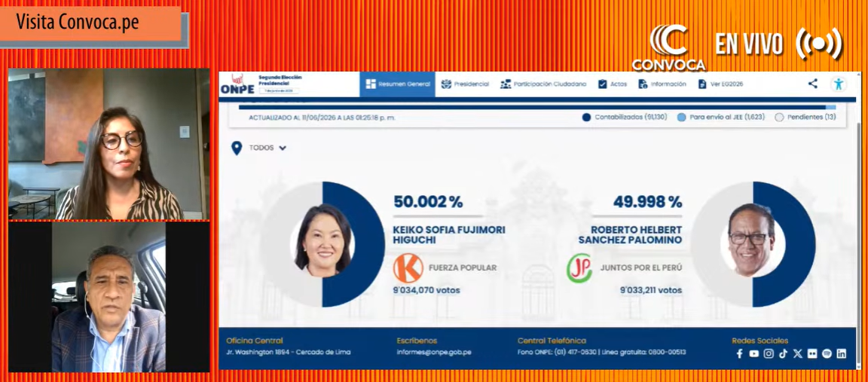Click the location pin icon beside TODOS

pyautogui.click(x=237, y=148)
